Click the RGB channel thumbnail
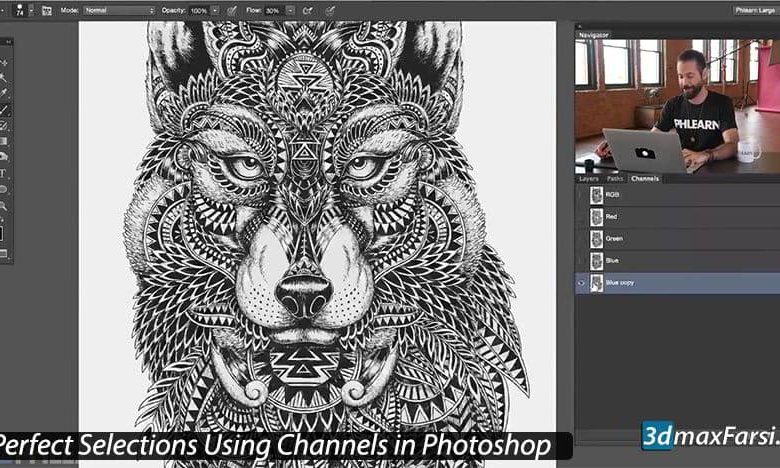The width and height of the screenshot is (780, 468). click(x=596, y=195)
